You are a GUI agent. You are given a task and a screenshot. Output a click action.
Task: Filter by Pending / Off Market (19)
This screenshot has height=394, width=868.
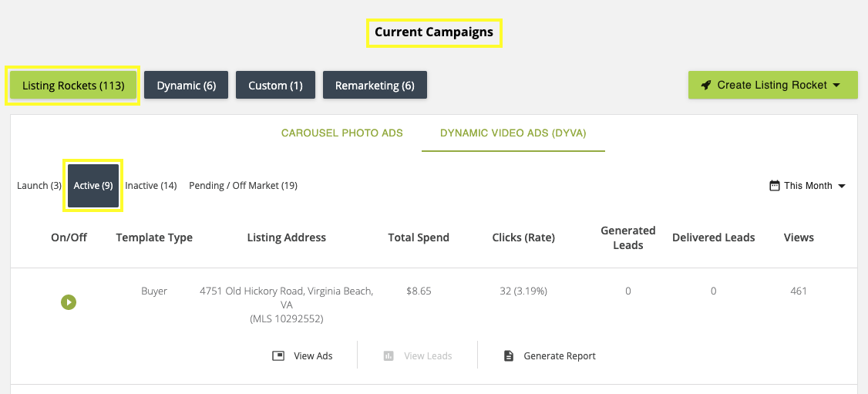243,186
